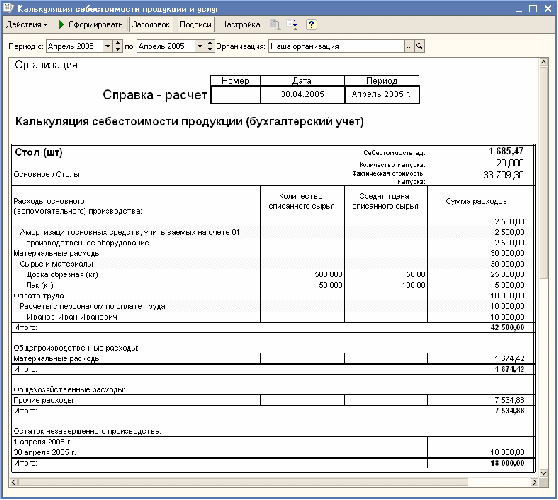Click the Номер header cell
The image size is (558, 500).
click(x=235, y=81)
